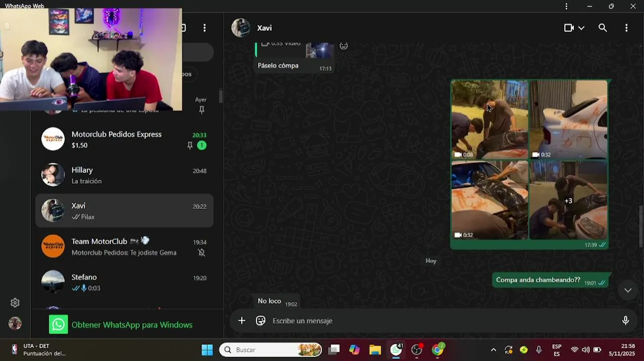This screenshot has width=644, height=361.
Task: Open the Windows Start menu
Action: (207, 350)
